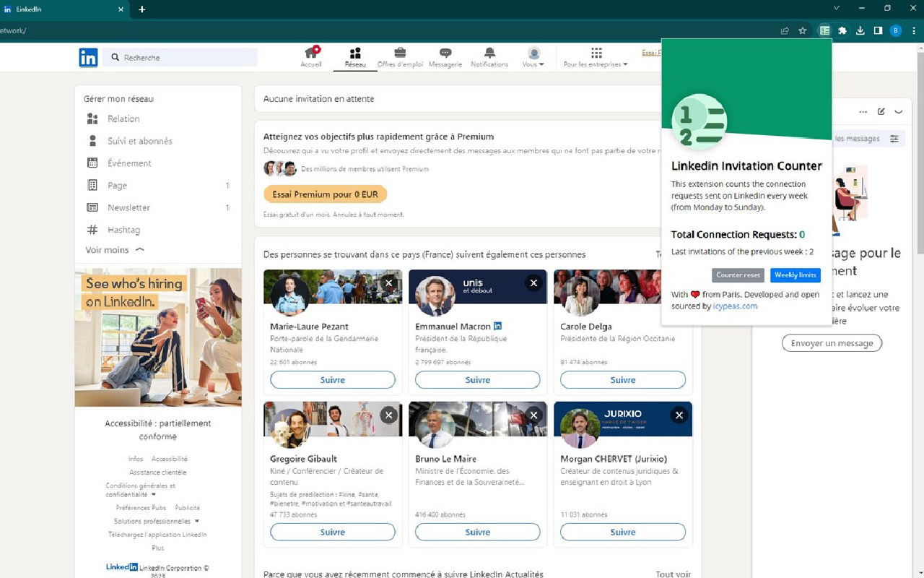Select the Messagerie icon in the navigation bar
924x578 pixels.
[445, 52]
